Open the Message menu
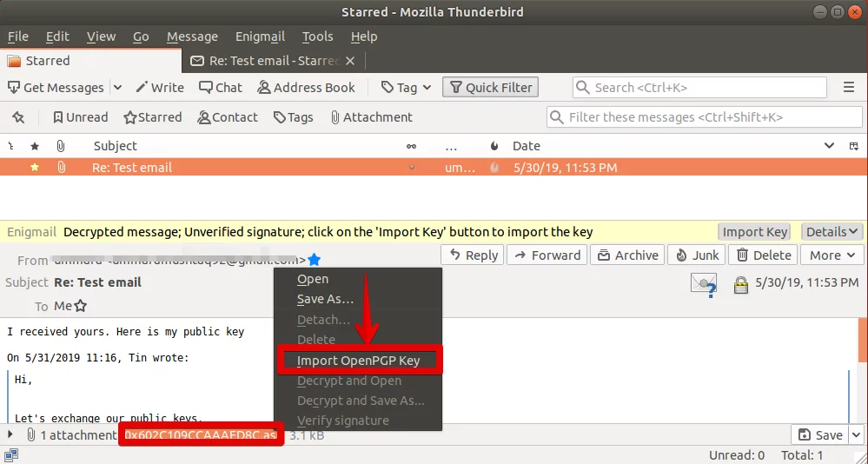Screen dimensions: 868x464 click(192, 36)
